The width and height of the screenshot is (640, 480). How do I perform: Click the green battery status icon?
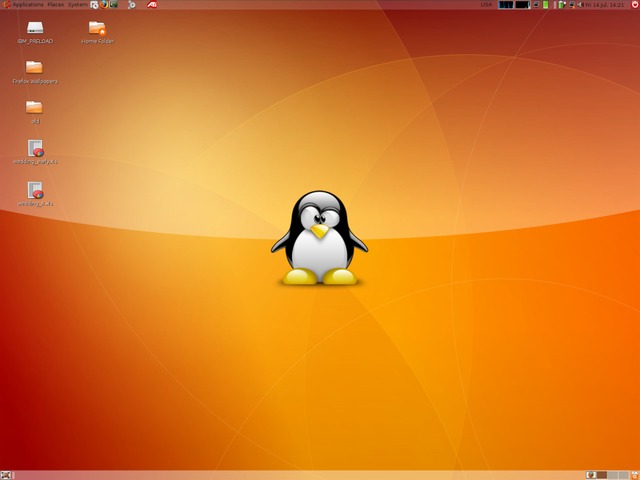[x=545, y=5]
